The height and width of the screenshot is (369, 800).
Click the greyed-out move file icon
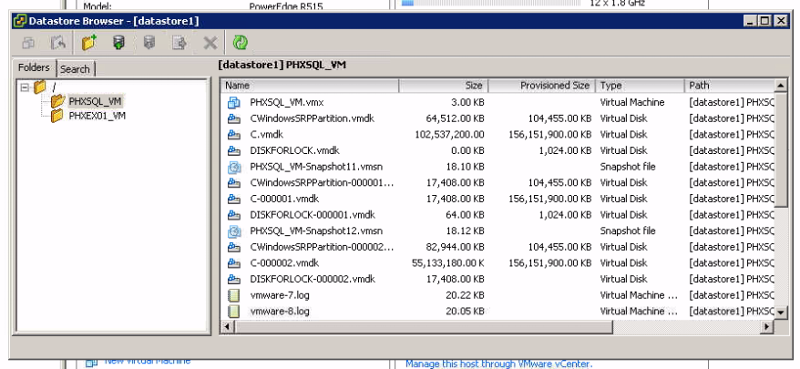tap(179, 43)
